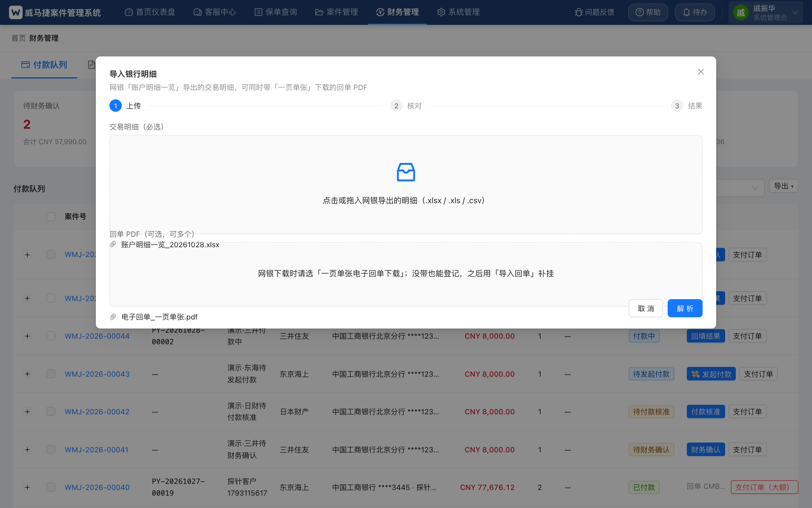The height and width of the screenshot is (508, 812).
Task: Click paperclip icon beside 账户明细一览 file
Action: point(113,245)
